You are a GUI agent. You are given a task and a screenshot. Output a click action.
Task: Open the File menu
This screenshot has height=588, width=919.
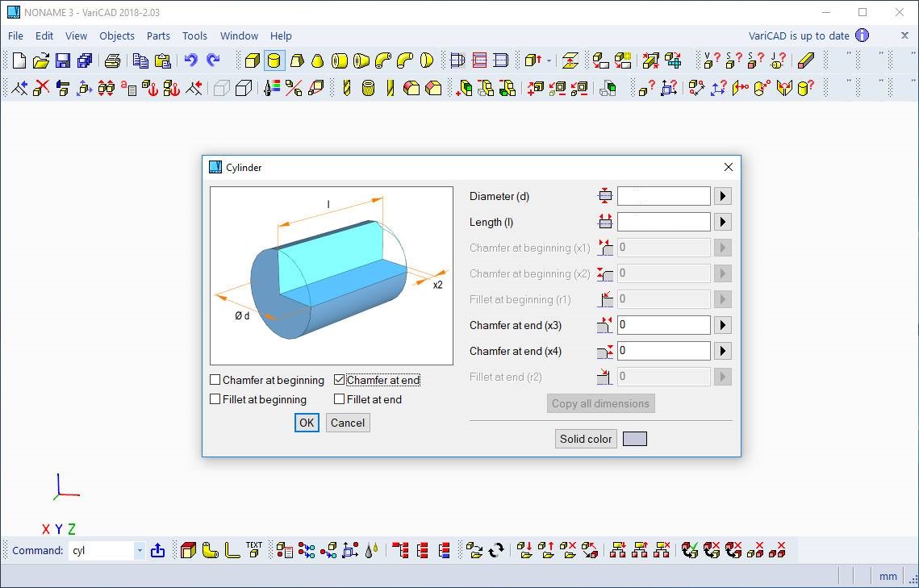tap(16, 35)
